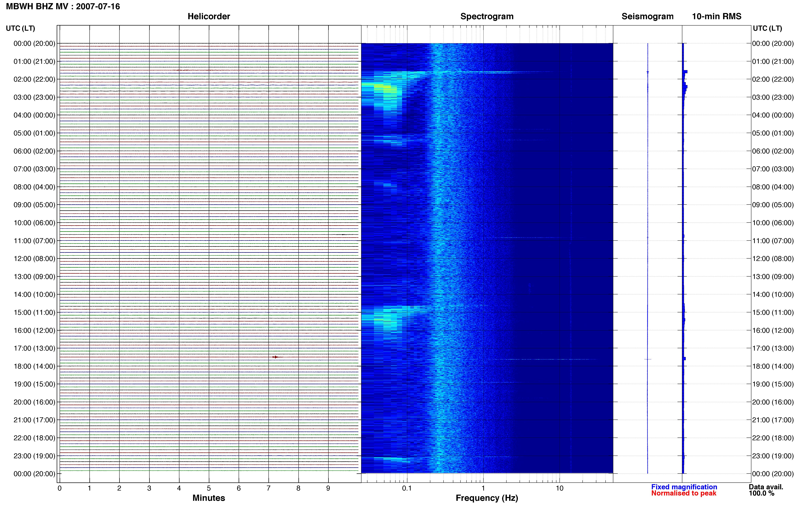The image size is (812, 508).
Task: Click the right '13:00 (09:00)' time label
Action: pyautogui.click(x=773, y=277)
